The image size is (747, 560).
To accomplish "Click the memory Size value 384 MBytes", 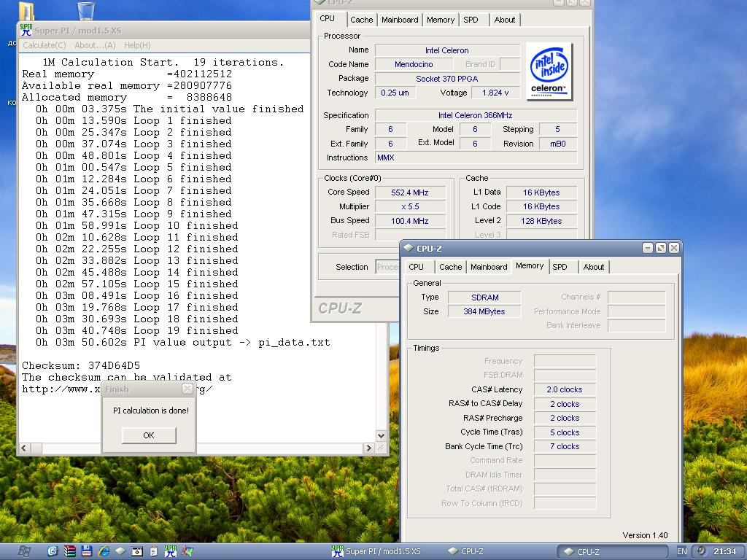I will click(484, 311).
